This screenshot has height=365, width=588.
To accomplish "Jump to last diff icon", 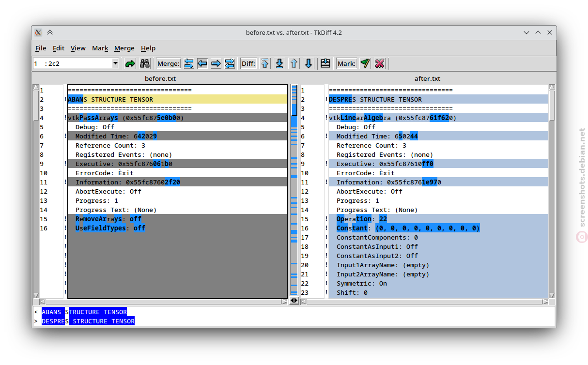I will (x=279, y=63).
